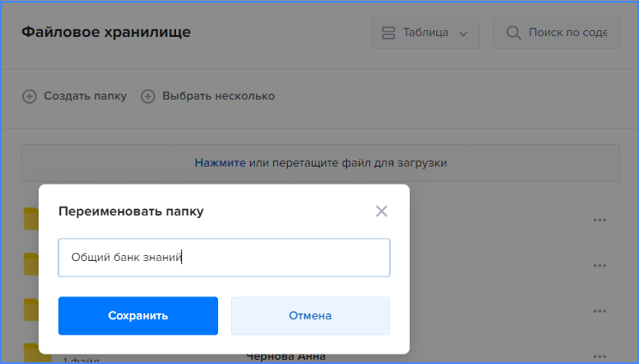The height and width of the screenshot is (364, 639).
Task: Open the second folder's three-dot menu
Action: 599,265
